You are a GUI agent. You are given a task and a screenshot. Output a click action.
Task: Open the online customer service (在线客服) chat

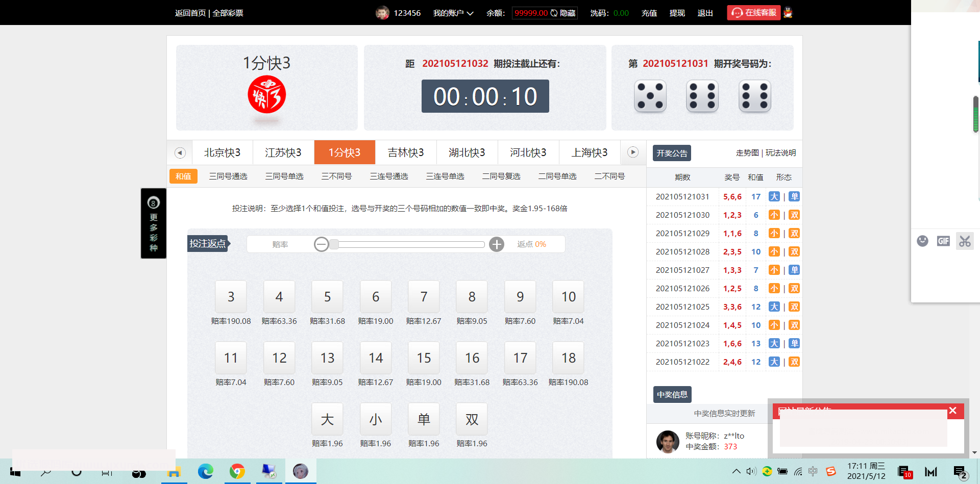pos(754,13)
